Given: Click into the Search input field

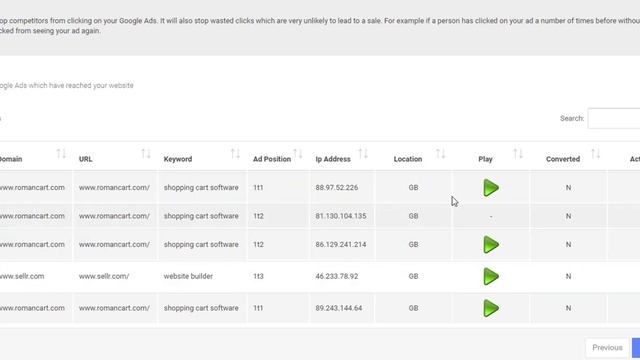Looking at the screenshot, I should tap(614, 118).
